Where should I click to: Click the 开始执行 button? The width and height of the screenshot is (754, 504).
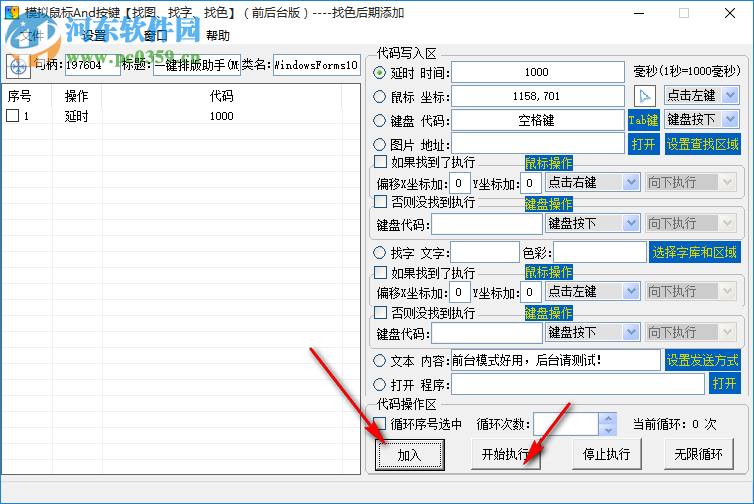tap(506, 454)
